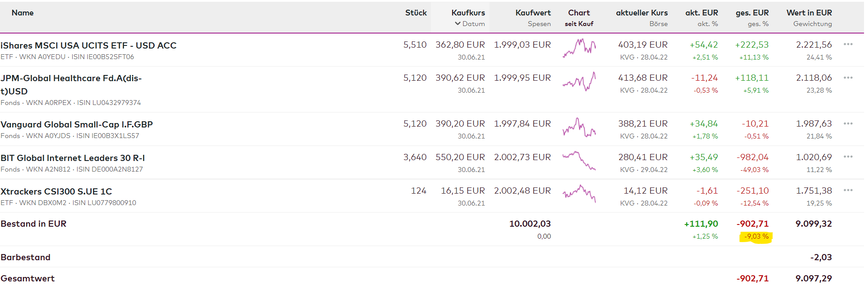Image resolution: width=868 pixels, height=288 pixels.
Task: Sort table by Name column header
Action: (x=22, y=13)
